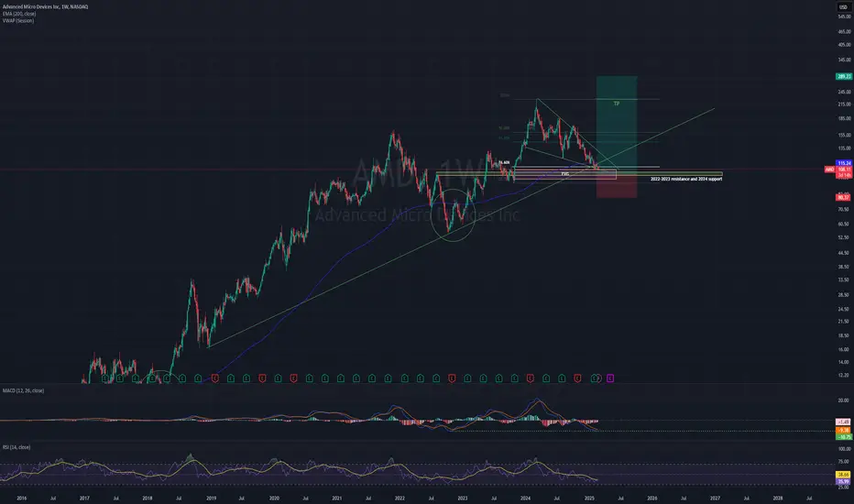Select the circle drawn around the 2022 low

click(454, 215)
